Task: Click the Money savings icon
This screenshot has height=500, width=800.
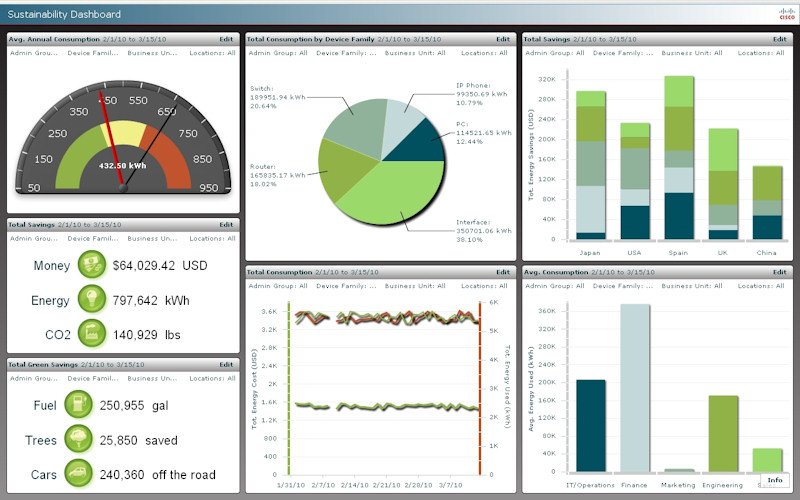Action: coord(92,265)
